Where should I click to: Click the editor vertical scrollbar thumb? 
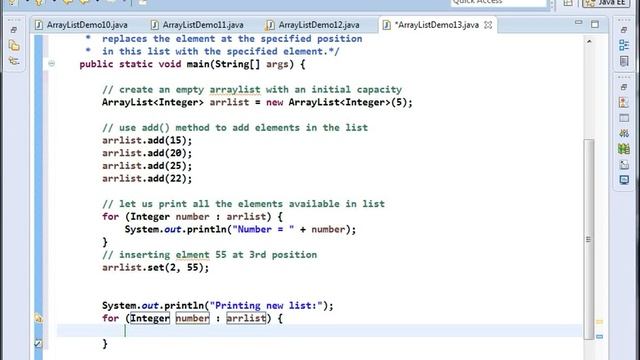(x=589, y=239)
